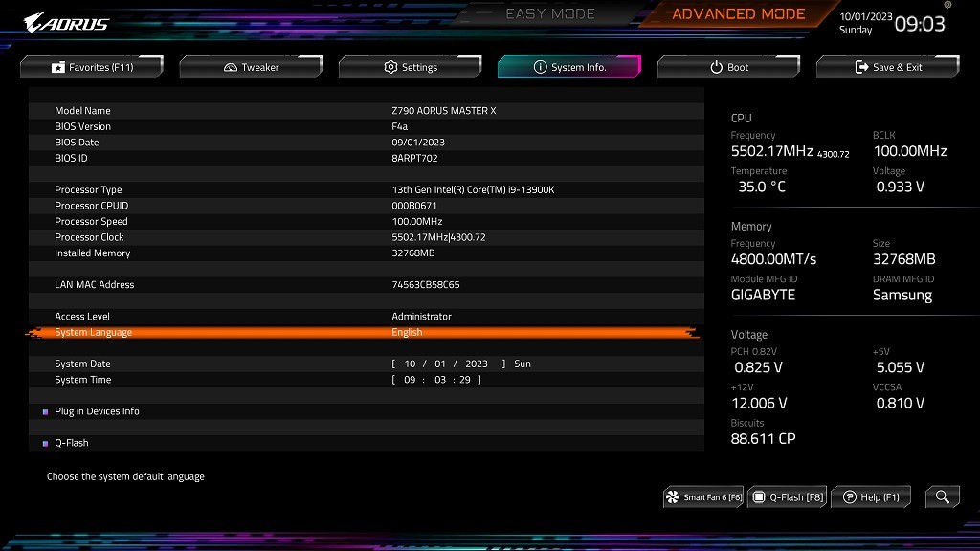Select the Processor Speed row label
This screenshot has height=551, width=980.
(x=91, y=221)
